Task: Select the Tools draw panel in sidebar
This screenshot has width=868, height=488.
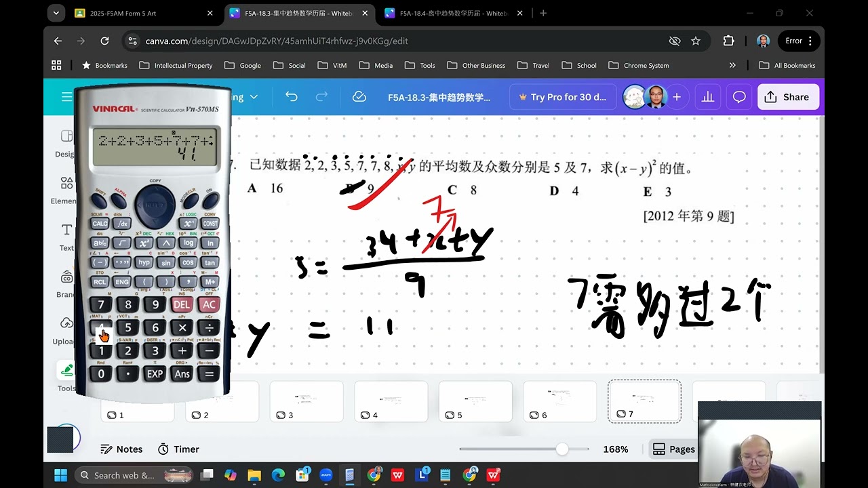Action: 66,377
